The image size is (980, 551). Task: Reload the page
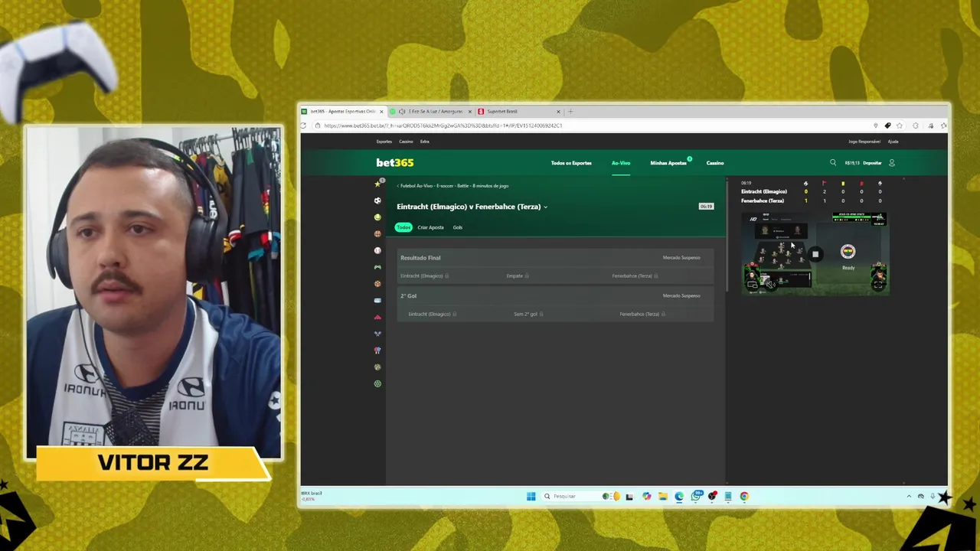[x=304, y=126]
